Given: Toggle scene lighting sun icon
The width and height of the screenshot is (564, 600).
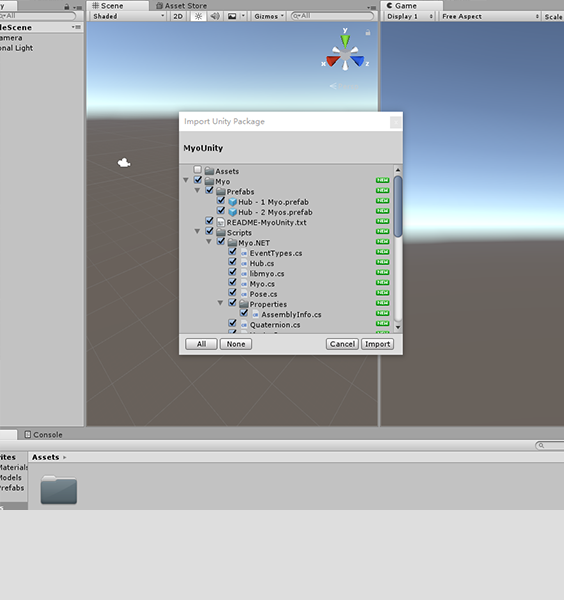Looking at the screenshot, I should pyautogui.click(x=198, y=16).
